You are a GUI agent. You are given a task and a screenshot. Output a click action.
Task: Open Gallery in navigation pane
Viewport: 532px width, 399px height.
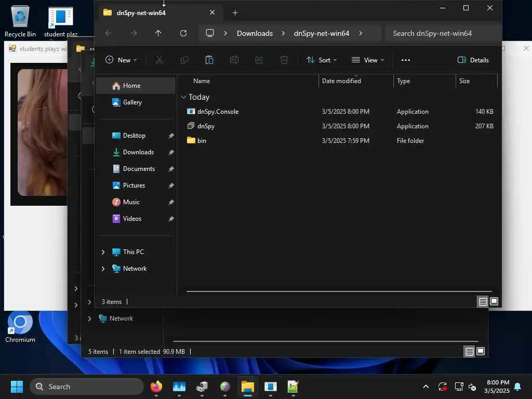[x=136, y=102]
